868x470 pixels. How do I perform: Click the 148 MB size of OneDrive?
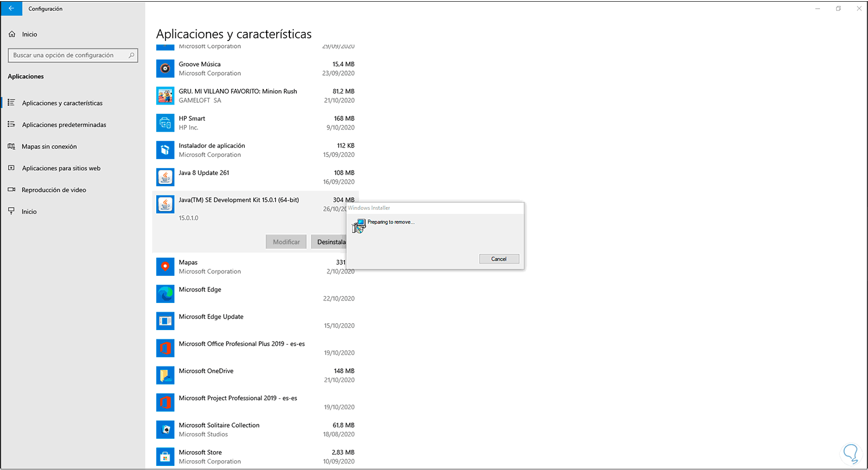pyautogui.click(x=344, y=371)
